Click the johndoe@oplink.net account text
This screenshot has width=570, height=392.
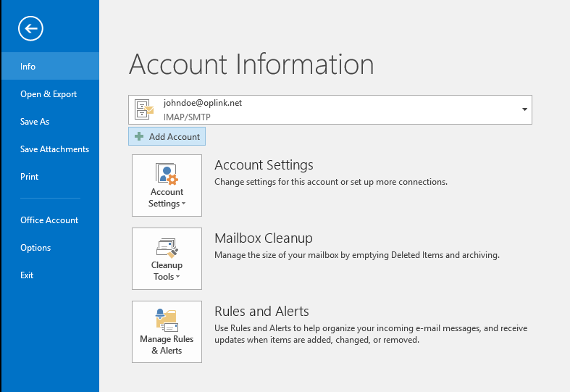[203, 103]
